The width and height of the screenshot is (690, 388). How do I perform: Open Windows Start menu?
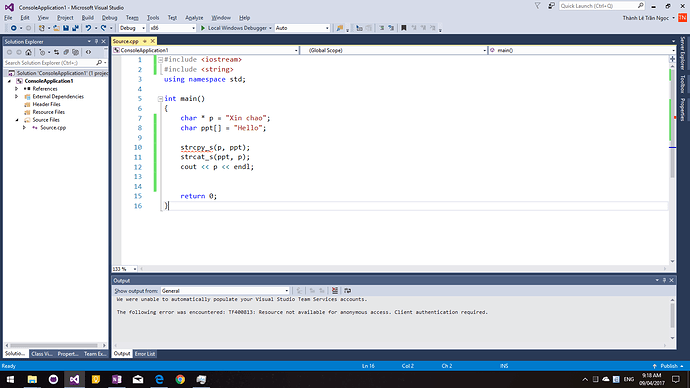tap(10, 379)
